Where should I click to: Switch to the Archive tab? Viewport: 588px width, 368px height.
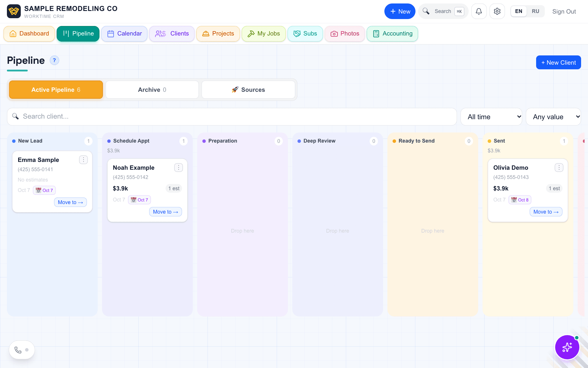(152, 90)
